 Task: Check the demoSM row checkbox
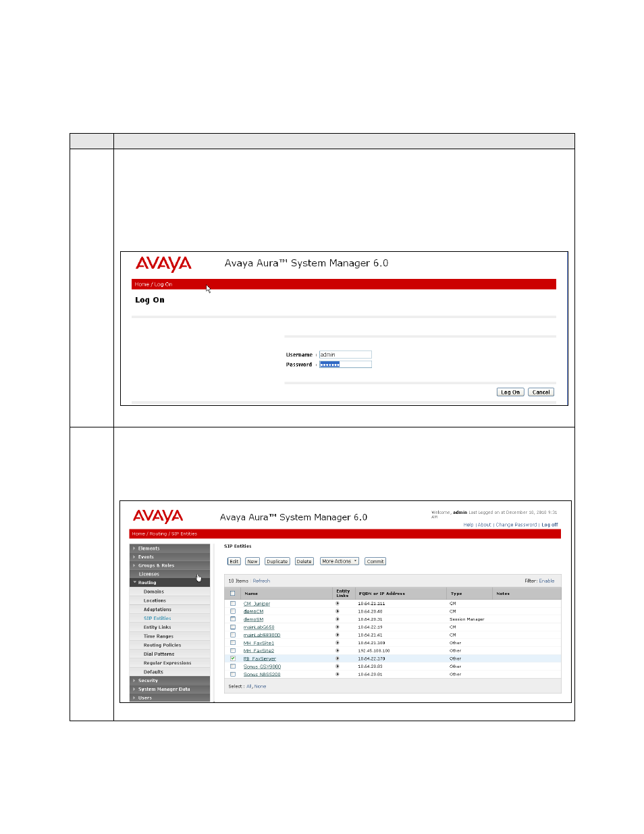coord(233,619)
